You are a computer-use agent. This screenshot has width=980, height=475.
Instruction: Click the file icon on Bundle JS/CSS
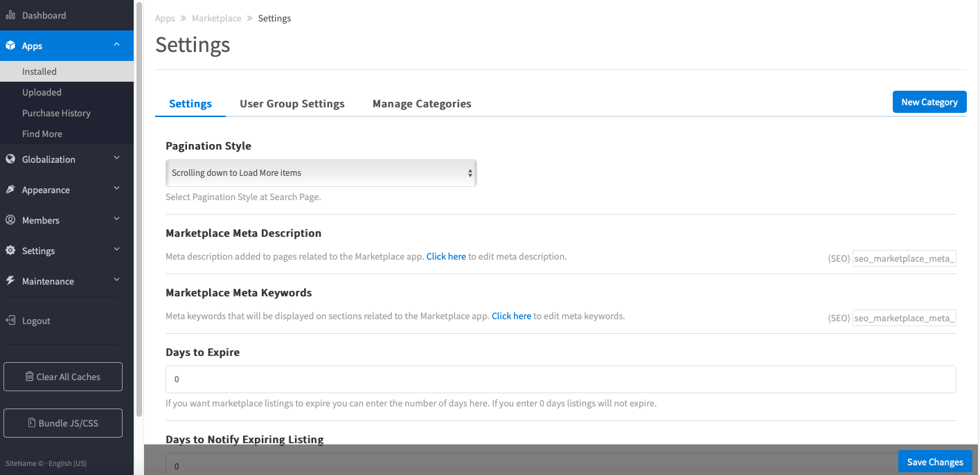[x=32, y=423]
